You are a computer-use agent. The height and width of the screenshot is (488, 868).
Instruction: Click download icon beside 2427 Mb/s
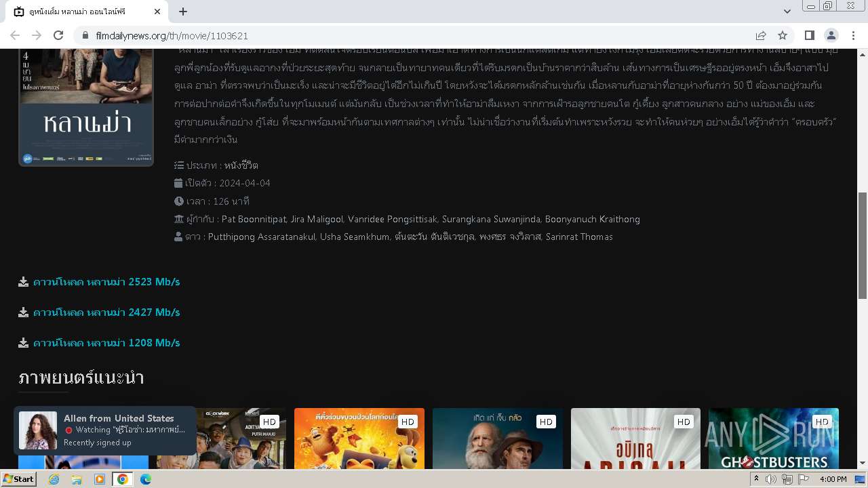coord(24,312)
